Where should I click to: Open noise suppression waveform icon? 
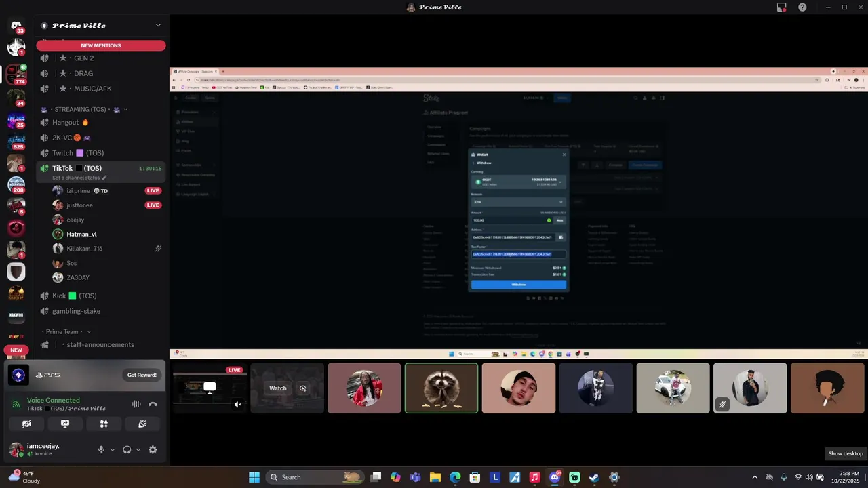pyautogui.click(x=136, y=404)
